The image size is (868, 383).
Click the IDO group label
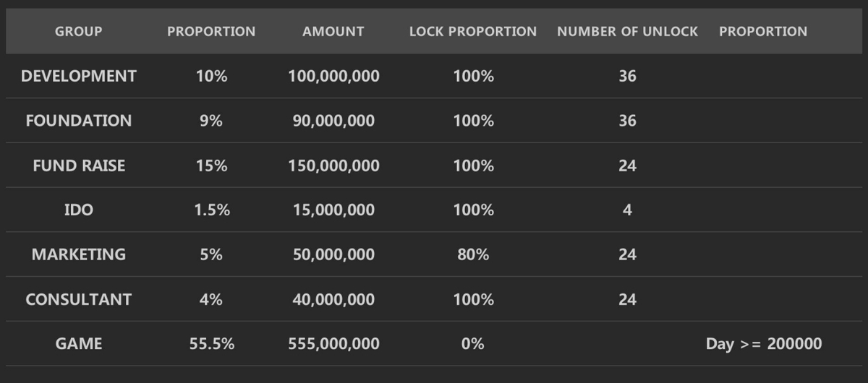[78, 210]
